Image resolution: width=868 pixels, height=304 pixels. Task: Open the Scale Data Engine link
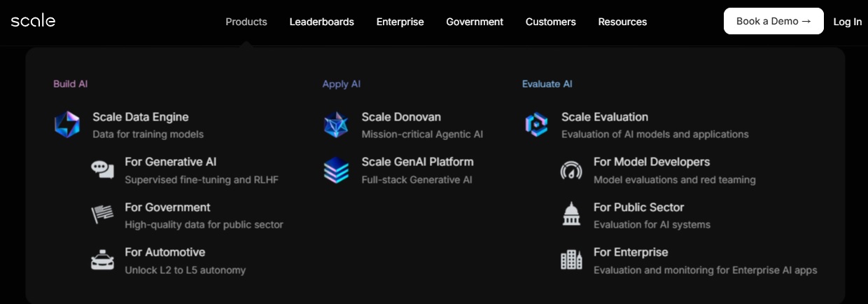coord(141,117)
